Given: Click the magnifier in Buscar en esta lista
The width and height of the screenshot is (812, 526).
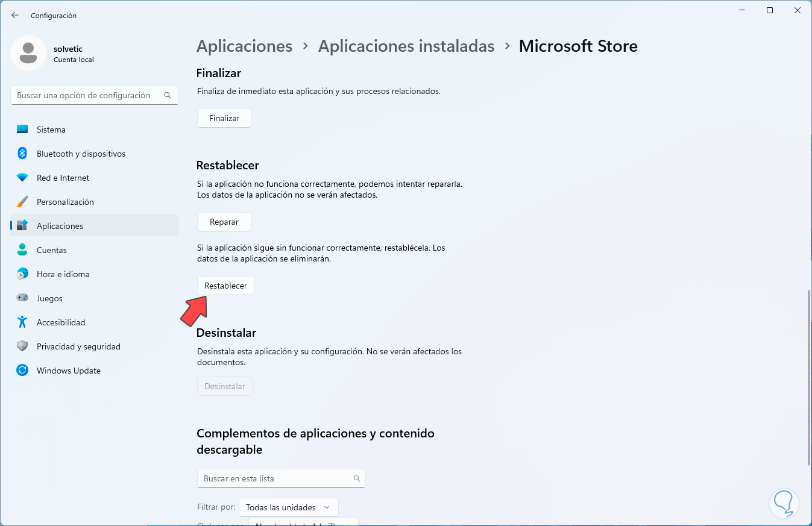Looking at the screenshot, I should point(357,478).
